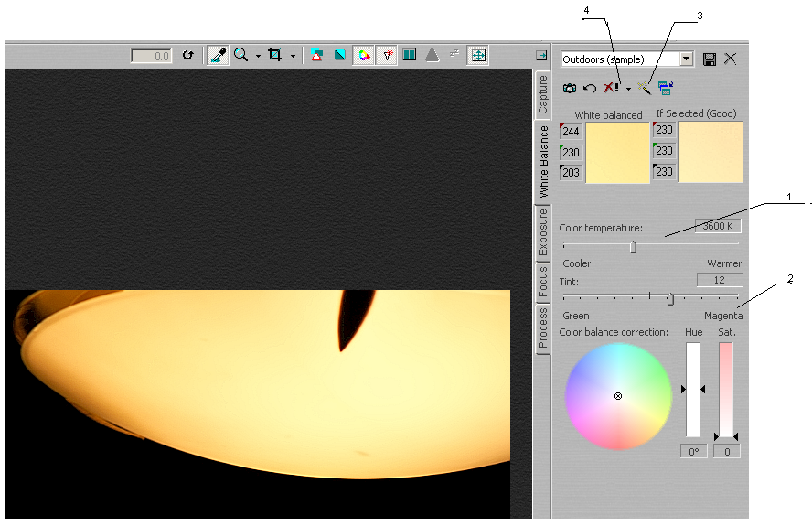
Task: Open dropdown arrow beside red X icon
Action: (x=628, y=89)
